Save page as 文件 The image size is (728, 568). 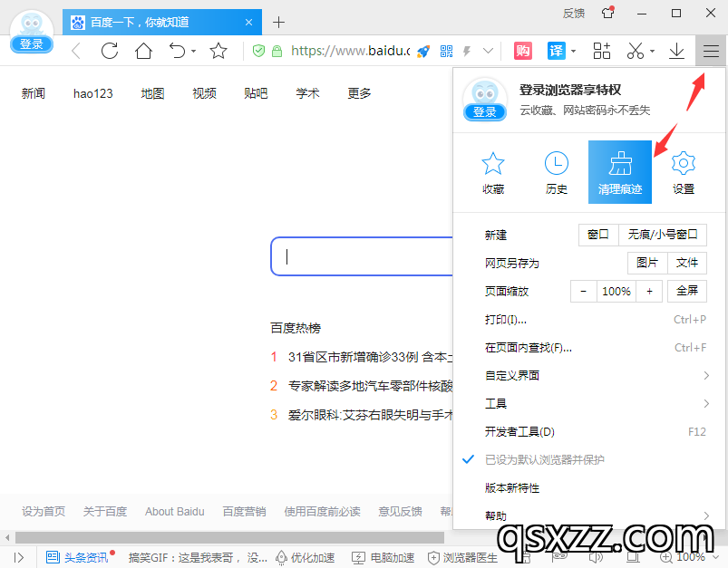(687, 263)
